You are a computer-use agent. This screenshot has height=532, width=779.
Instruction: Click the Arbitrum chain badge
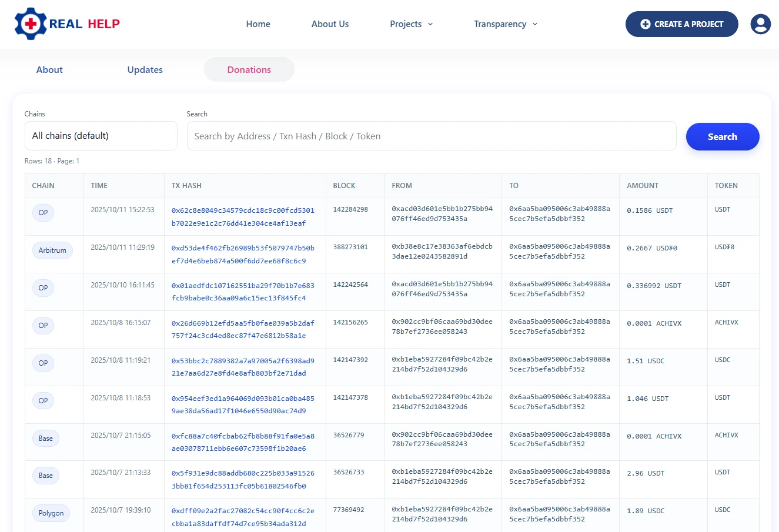(52, 250)
